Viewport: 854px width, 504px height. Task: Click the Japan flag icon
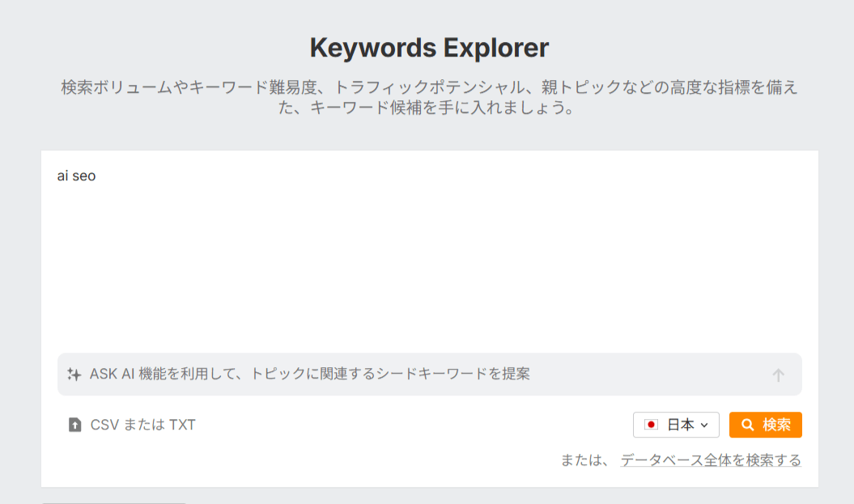coord(651,425)
